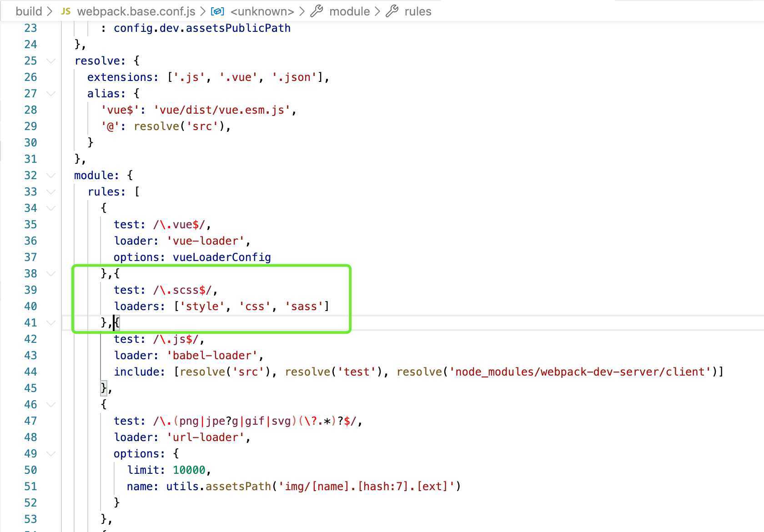
Task: Fold the js rule at line 41
Action: tap(51, 323)
